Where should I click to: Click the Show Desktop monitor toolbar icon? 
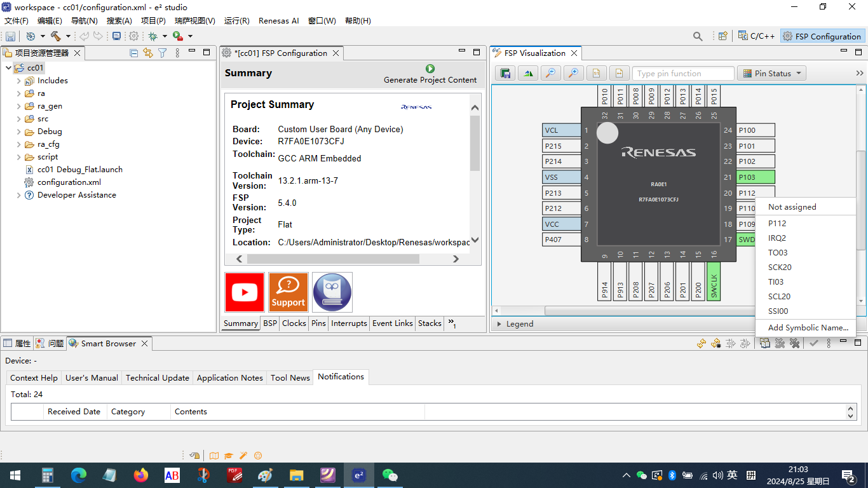[116, 36]
